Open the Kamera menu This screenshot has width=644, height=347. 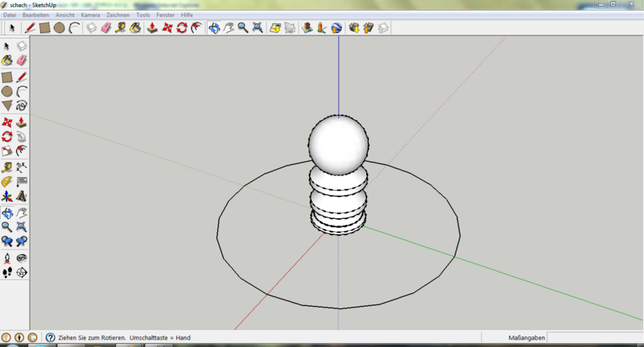90,15
